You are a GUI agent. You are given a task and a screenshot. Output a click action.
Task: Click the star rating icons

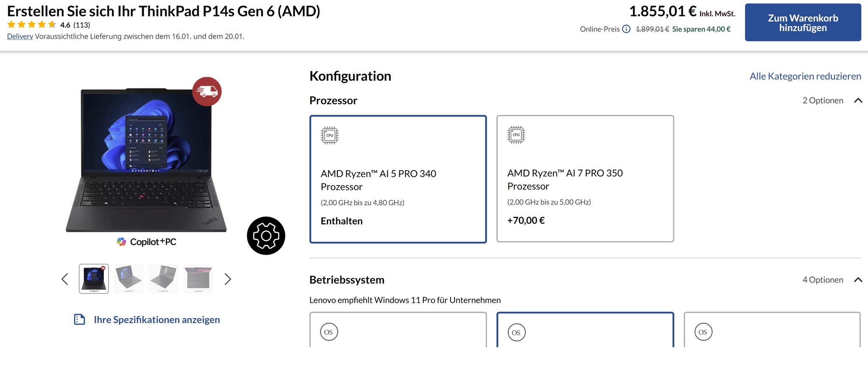pos(32,25)
